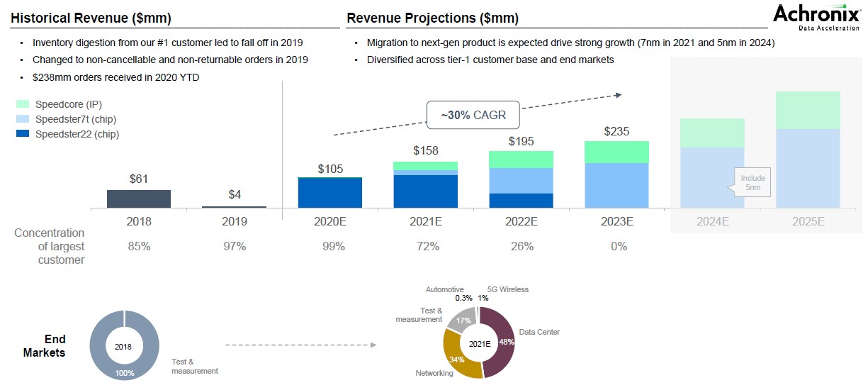Click the 2020E axis label

330,221
